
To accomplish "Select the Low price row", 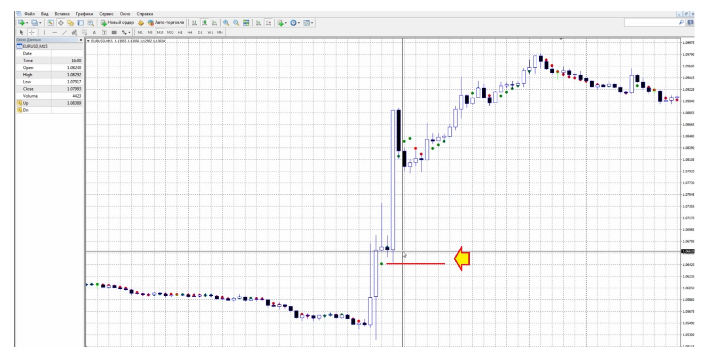I will tap(50, 82).
